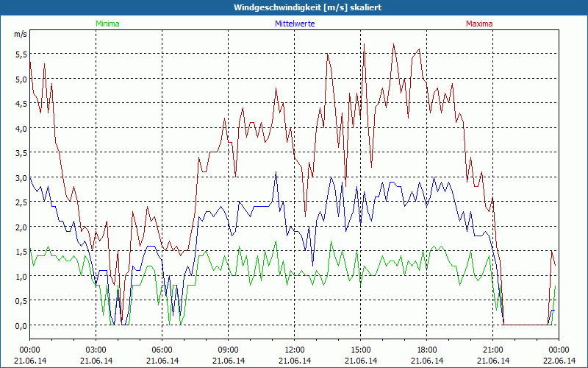
Task: Click the 1,0 y-axis value
Action: click(21, 277)
